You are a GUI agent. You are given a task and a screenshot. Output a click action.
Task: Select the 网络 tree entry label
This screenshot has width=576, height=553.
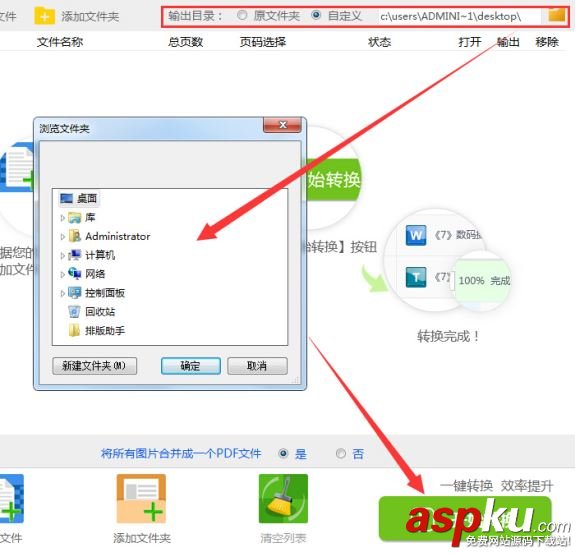point(95,274)
